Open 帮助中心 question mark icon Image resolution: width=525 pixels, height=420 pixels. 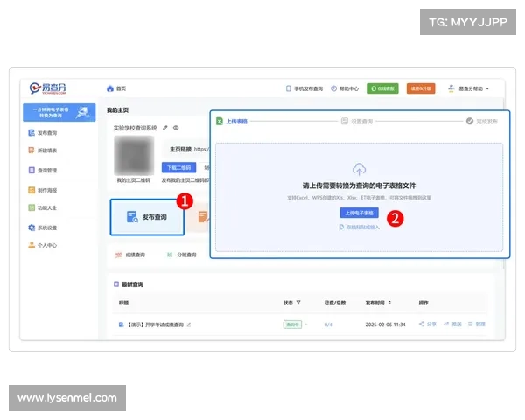tap(333, 88)
